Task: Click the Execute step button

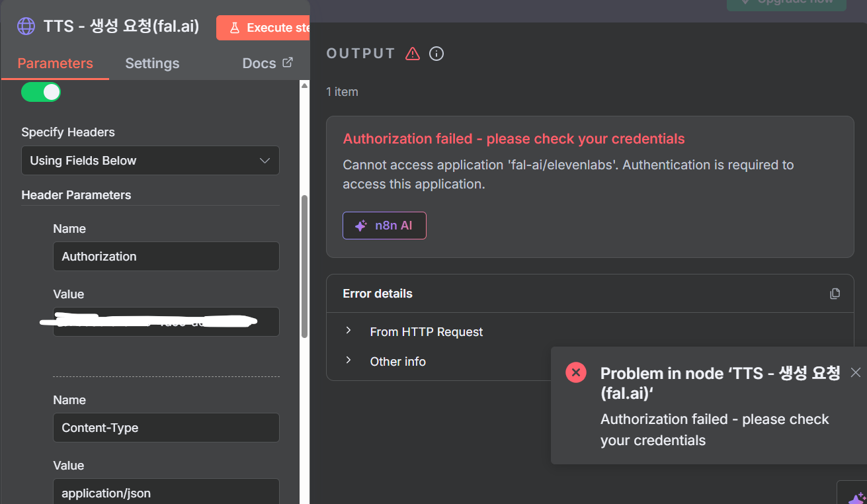Action: click(x=265, y=28)
